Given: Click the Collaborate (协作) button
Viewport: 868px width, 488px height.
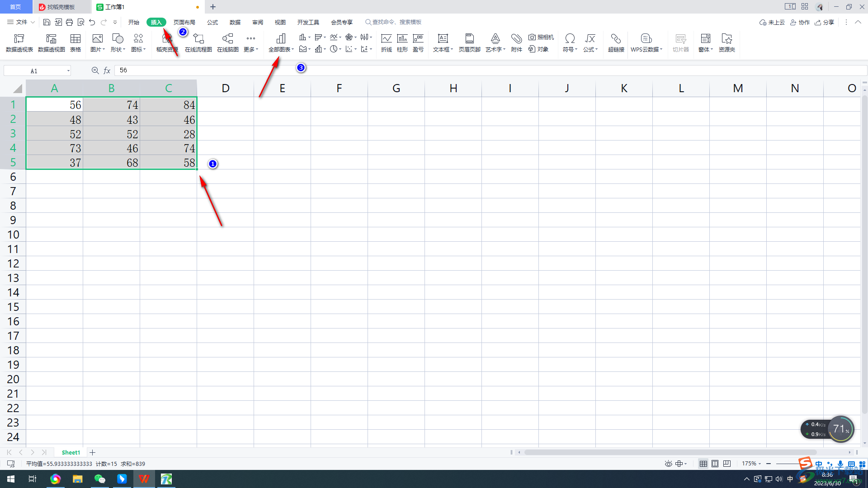Looking at the screenshot, I should coord(800,22).
